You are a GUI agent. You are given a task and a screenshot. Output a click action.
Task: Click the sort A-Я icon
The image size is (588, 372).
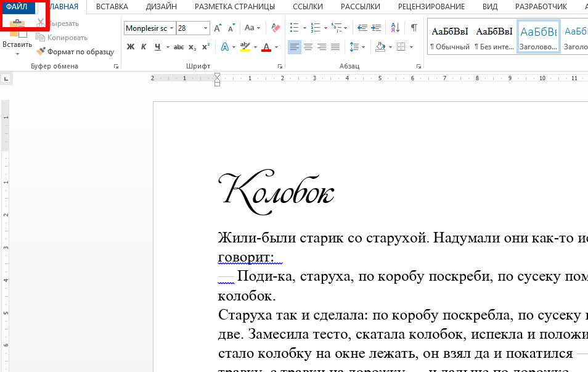coord(395,28)
